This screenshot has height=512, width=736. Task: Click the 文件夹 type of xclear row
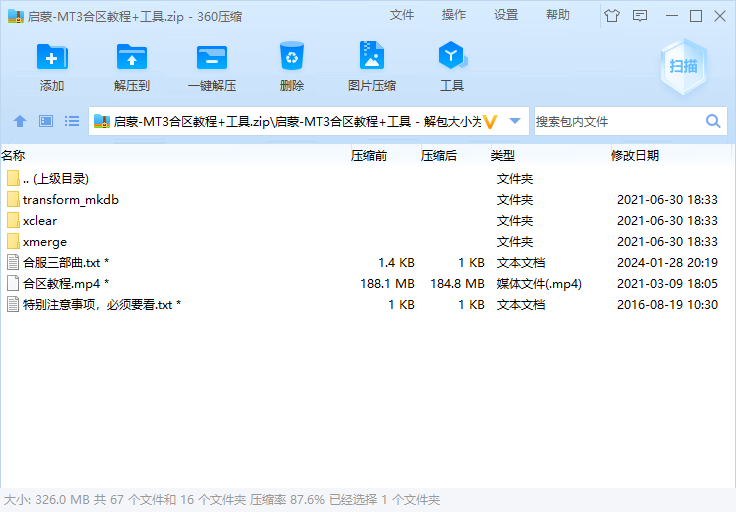click(x=515, y=221)
